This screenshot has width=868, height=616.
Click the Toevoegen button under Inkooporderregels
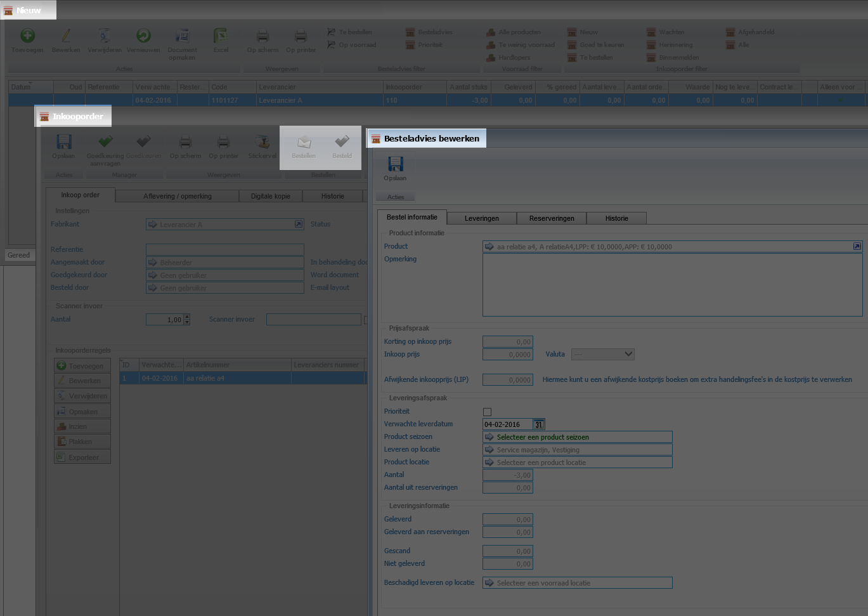click(82, 365)
